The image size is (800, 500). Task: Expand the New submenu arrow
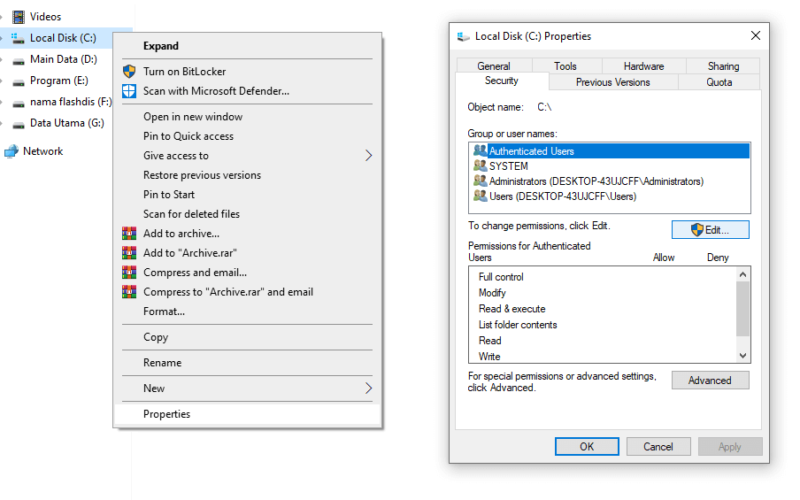tap(368, 388)
